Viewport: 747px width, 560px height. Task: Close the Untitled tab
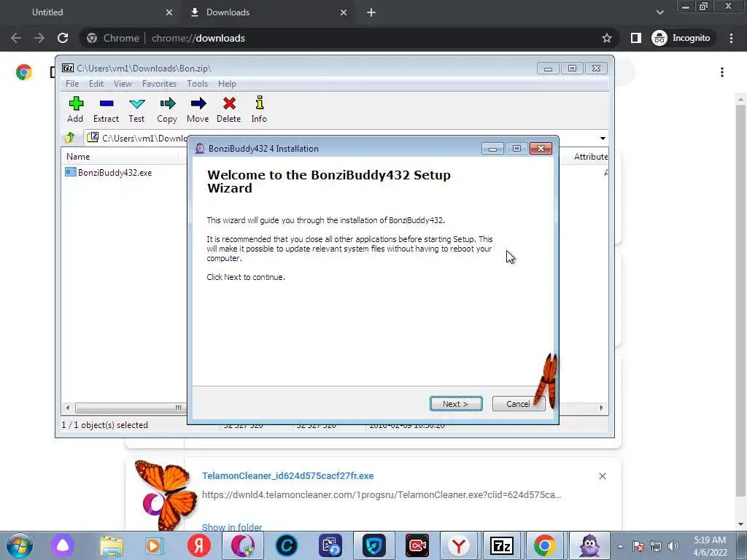coord(169,12)
